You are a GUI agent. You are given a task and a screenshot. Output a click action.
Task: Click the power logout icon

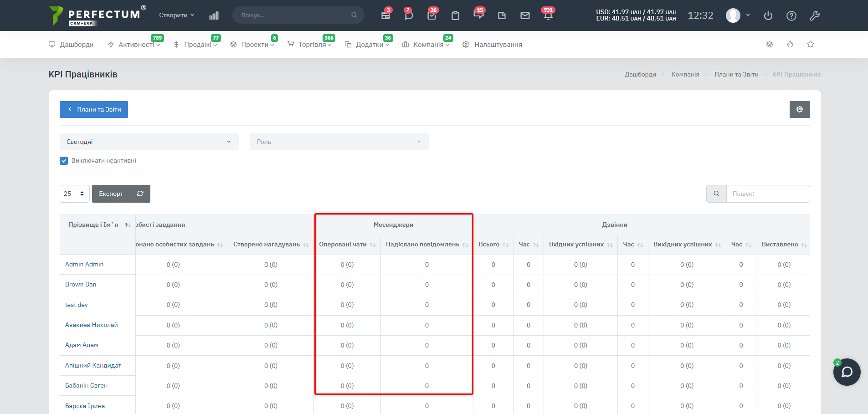(x=768, y=16)
